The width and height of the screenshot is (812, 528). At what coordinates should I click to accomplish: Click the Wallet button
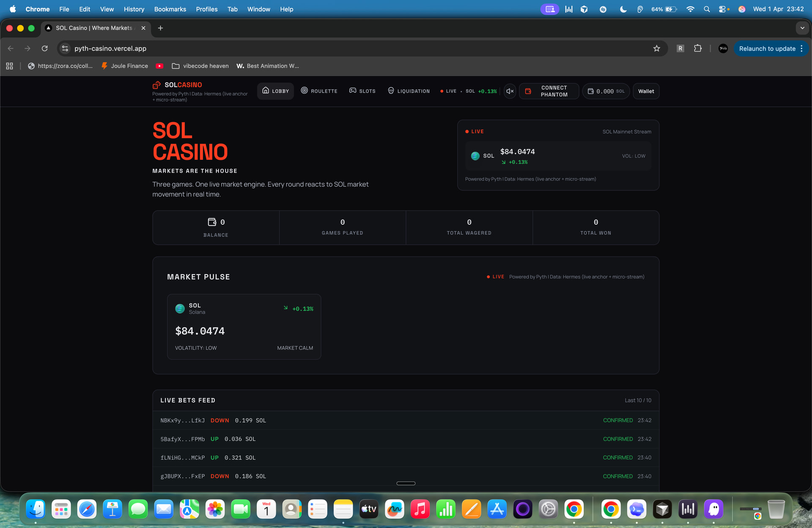pyautogui.click(x=646, y=91)
